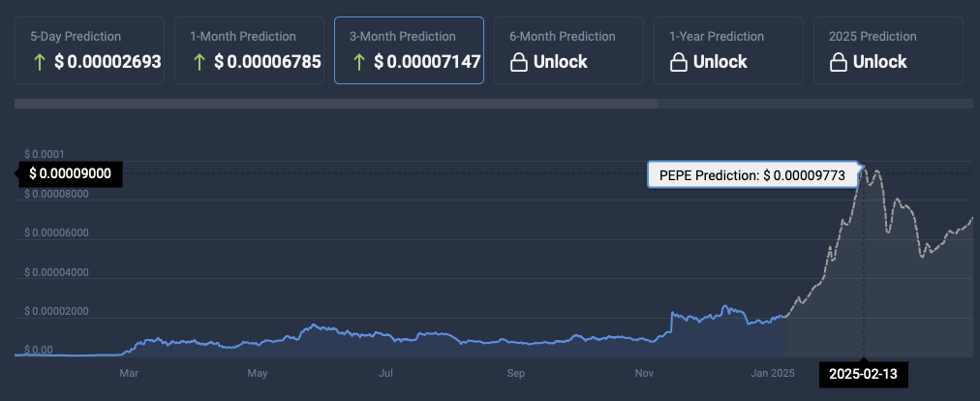Click the $ 0.00006000 y-axis label
This screenshot has height=401, width=980.
point(56,233)
